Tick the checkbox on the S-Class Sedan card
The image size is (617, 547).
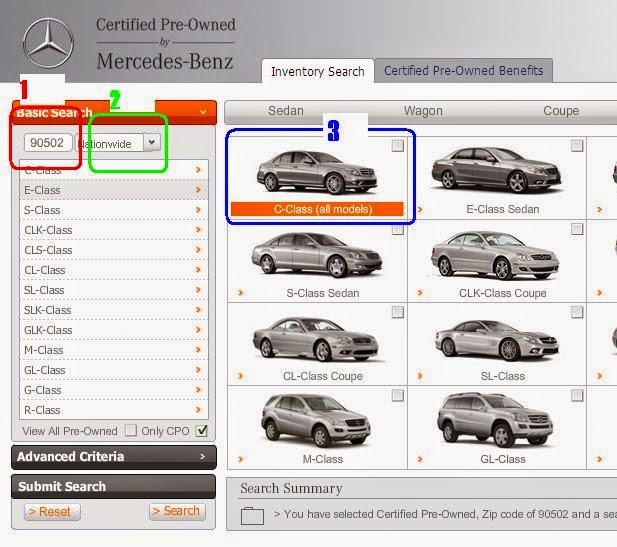click(398, 229)
